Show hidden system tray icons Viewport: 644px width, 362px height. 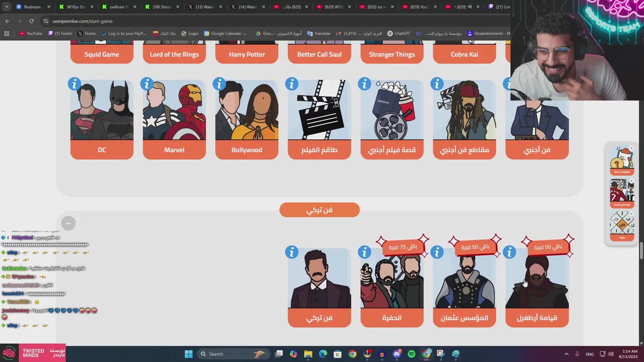click(566, 354)
